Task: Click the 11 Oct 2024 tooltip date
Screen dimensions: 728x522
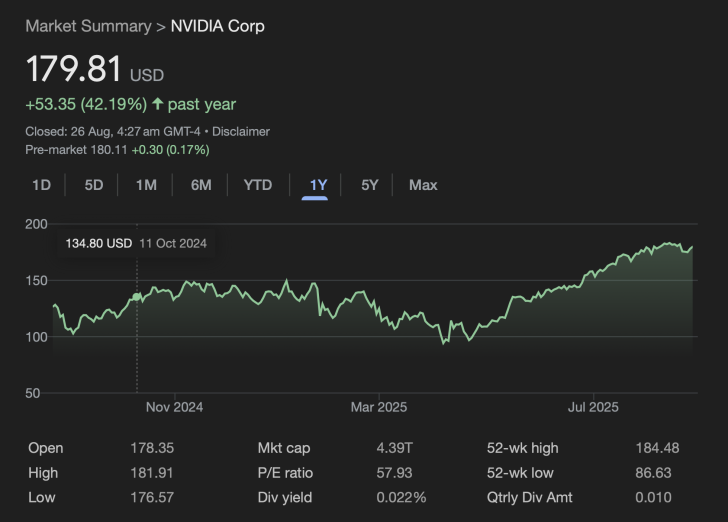Action: pos(173,243)
